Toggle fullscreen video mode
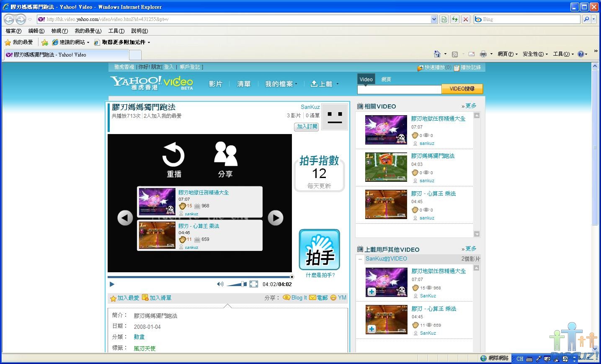 coord(254,284)
